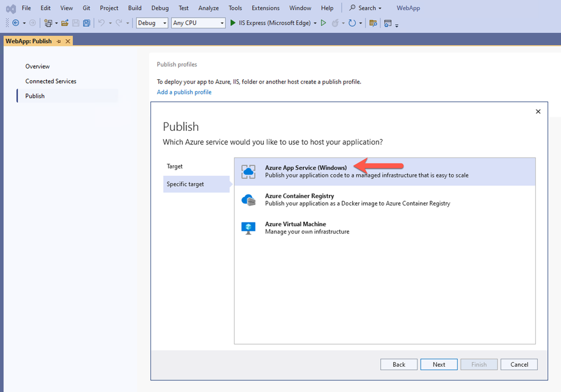Open the Undo history dropdown arrow

(x=110, y=23)
